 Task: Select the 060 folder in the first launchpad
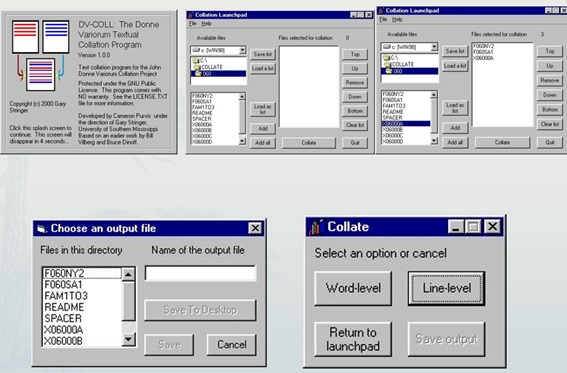[x=218, y=73]
